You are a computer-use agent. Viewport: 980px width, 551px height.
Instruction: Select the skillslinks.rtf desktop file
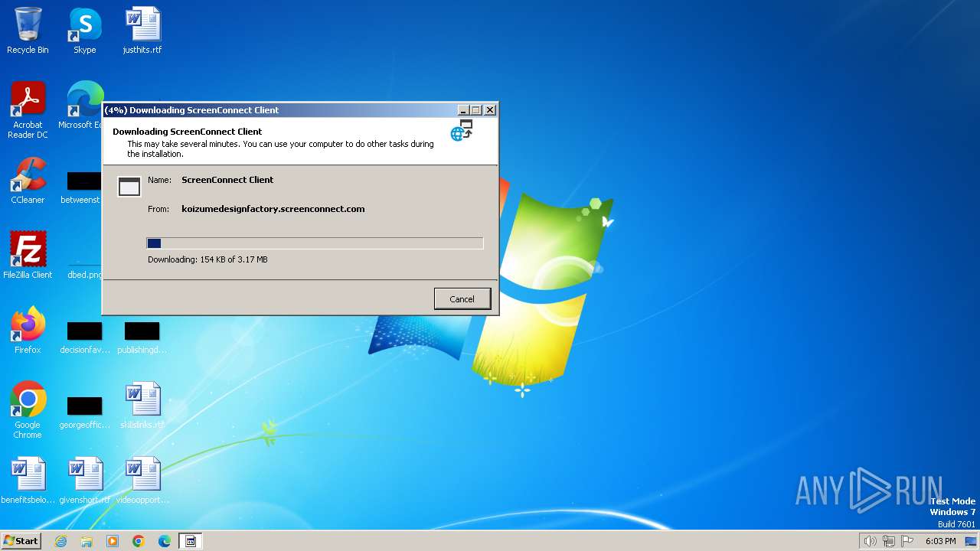142,406
